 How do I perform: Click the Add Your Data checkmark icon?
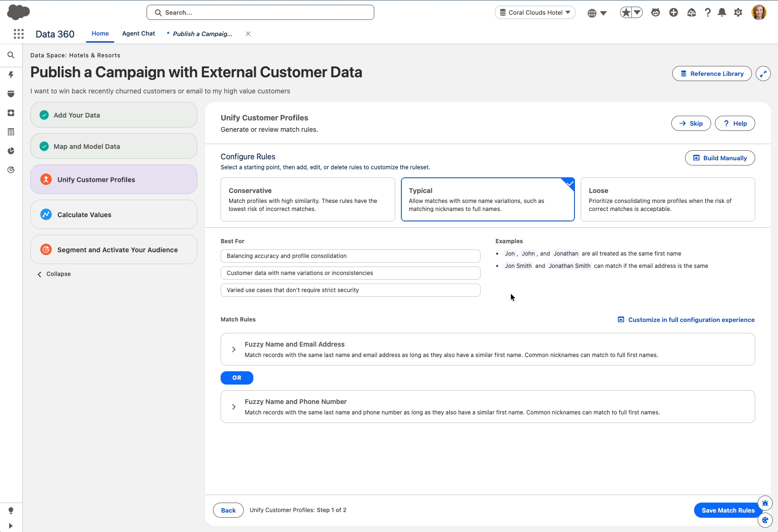coord(44,115)
